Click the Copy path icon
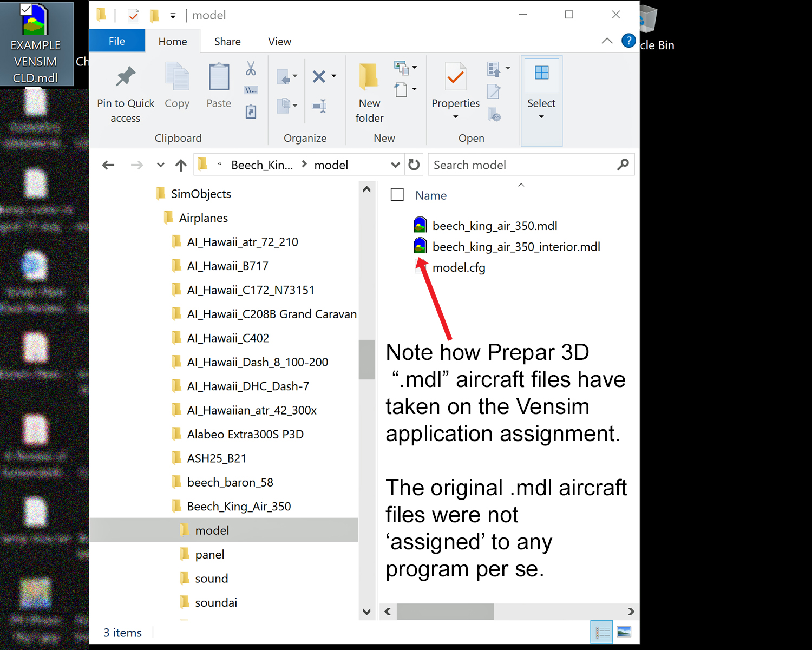This screenshot has height=650, width=812. [x=251, y=90]
